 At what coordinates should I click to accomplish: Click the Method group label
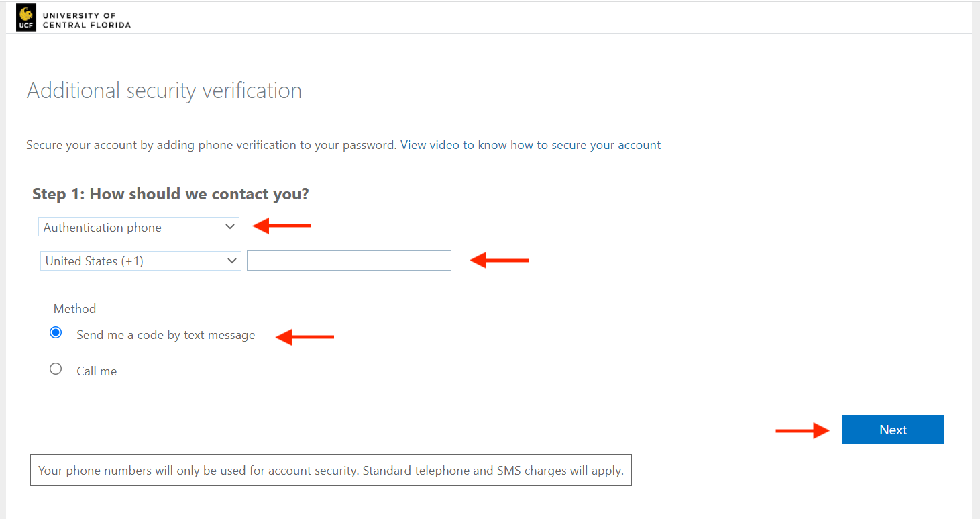74,309
